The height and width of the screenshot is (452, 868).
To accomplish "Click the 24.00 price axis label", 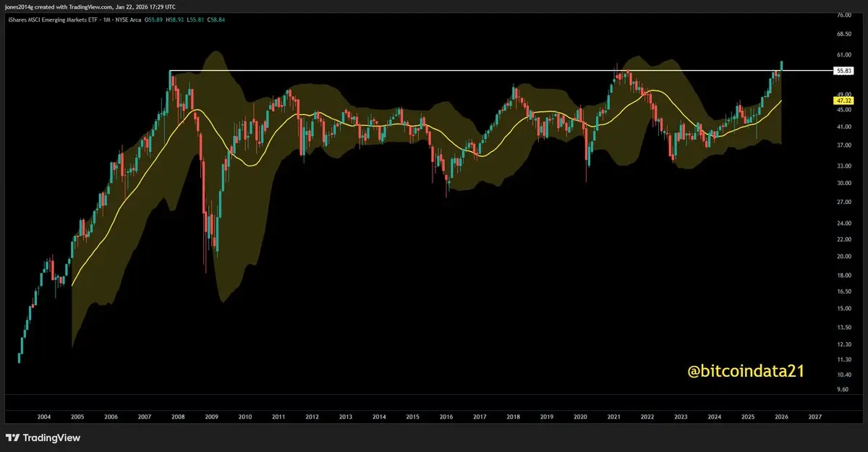I will [x=843, y=223].
